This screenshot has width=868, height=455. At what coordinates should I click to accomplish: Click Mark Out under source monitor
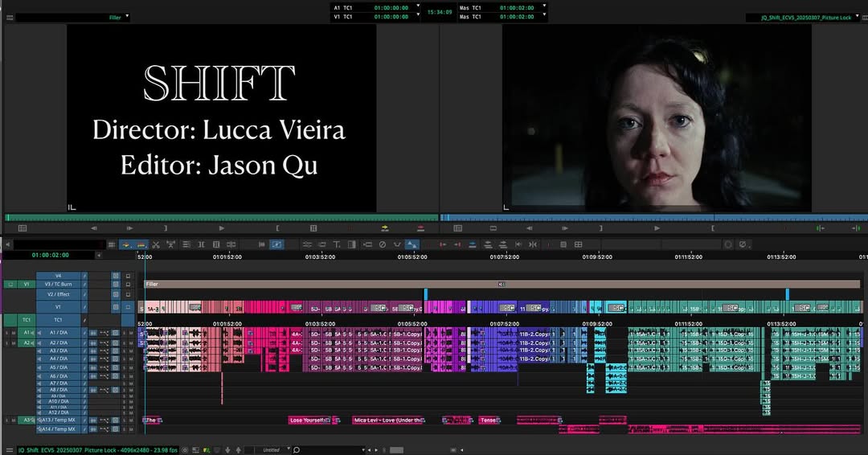165,228
